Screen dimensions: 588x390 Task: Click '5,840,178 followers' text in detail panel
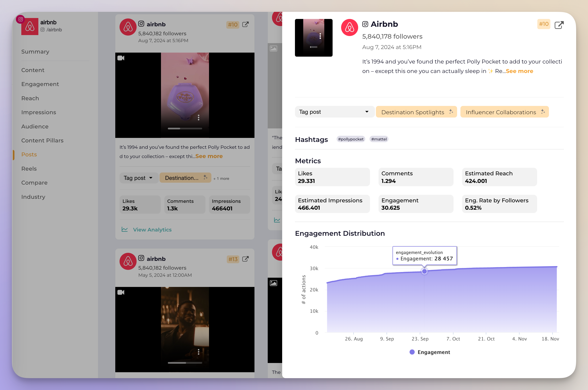pos(392,36)
